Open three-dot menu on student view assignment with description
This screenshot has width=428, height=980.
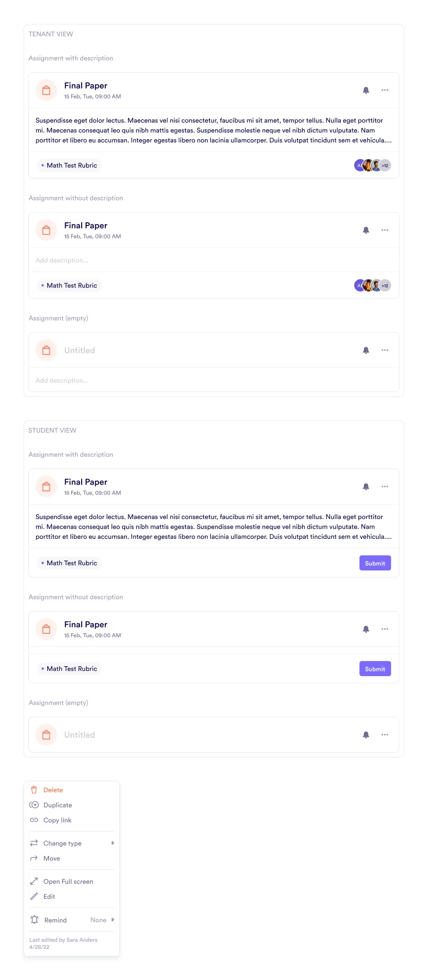tap(385, 486)
